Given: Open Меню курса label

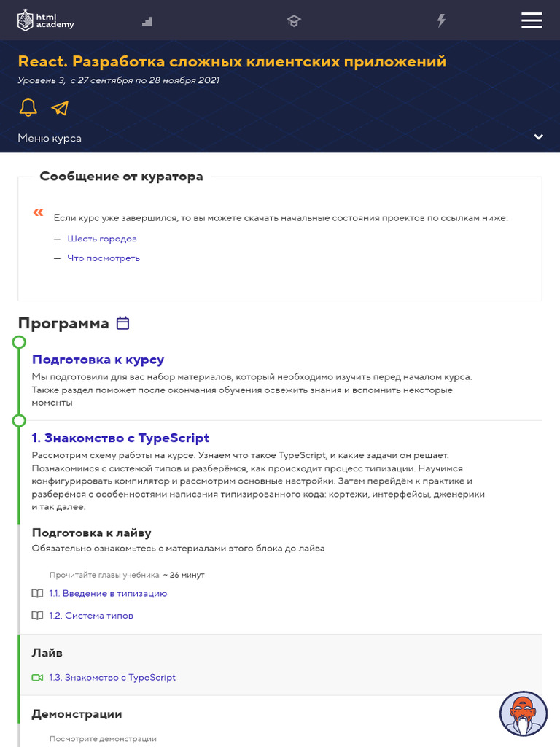Looking at the screenshot, I should click(x=50, y=138).
